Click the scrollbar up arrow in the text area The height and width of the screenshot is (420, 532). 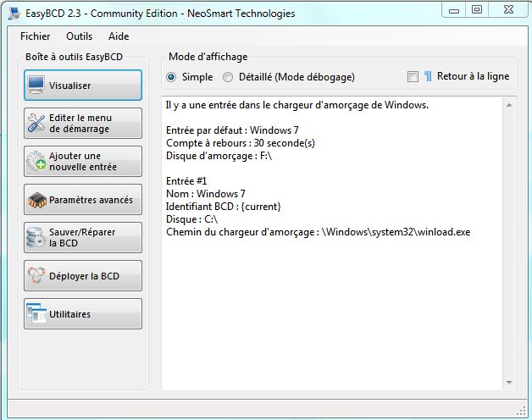tap(509, 105)
